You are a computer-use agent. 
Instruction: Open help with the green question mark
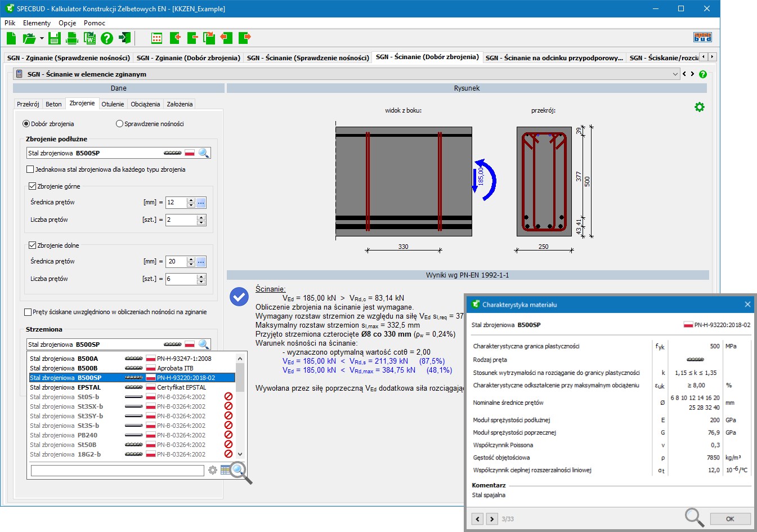pyautogui.click(x=107, y=38)
